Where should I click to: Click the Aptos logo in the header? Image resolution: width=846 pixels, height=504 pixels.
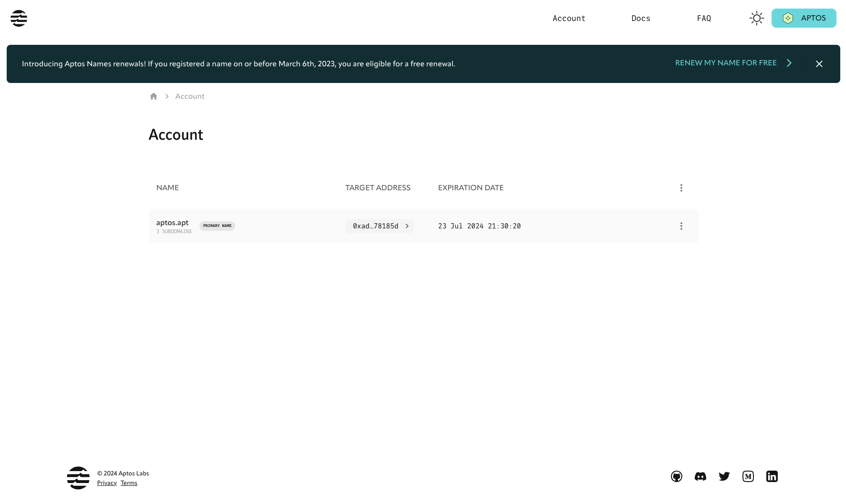click(19, 18)
